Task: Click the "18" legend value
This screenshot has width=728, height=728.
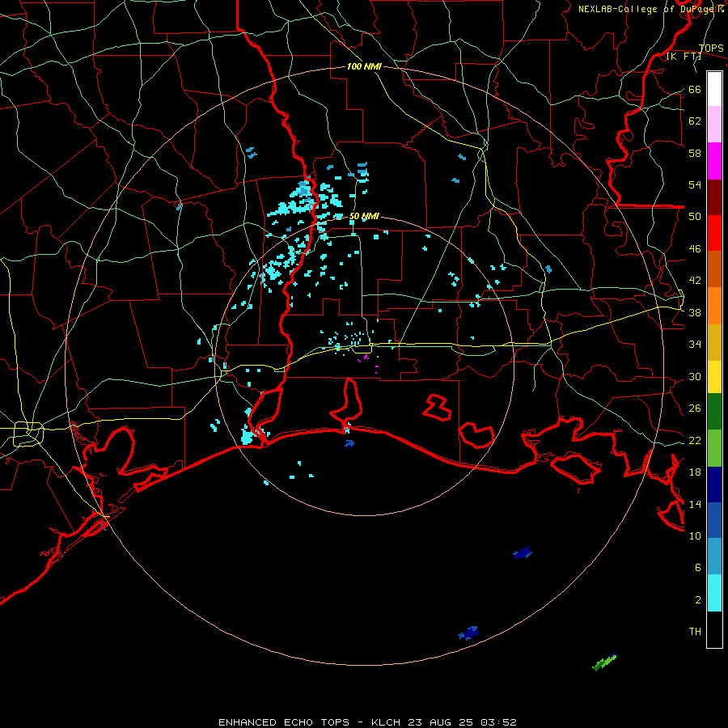Action: [695, 472]
